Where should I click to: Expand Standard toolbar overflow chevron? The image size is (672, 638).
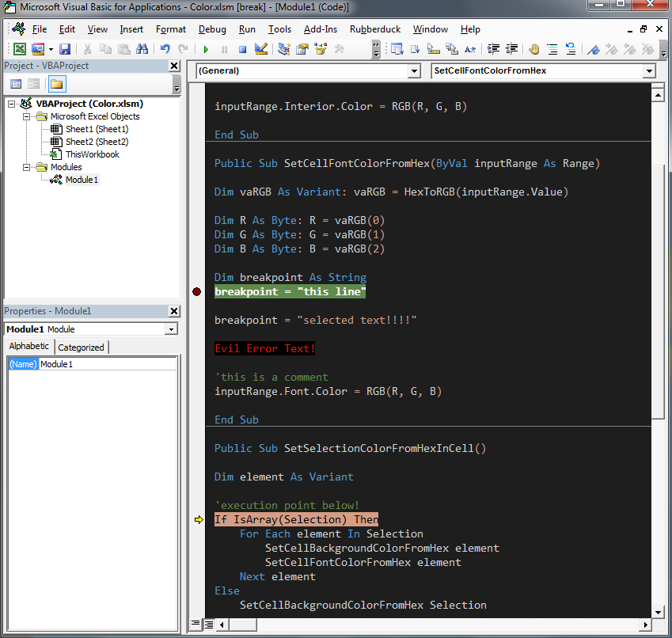tap(376, 49)
